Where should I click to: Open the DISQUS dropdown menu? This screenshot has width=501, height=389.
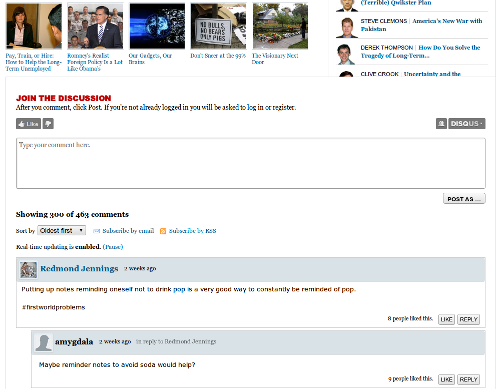pos(467,124)
